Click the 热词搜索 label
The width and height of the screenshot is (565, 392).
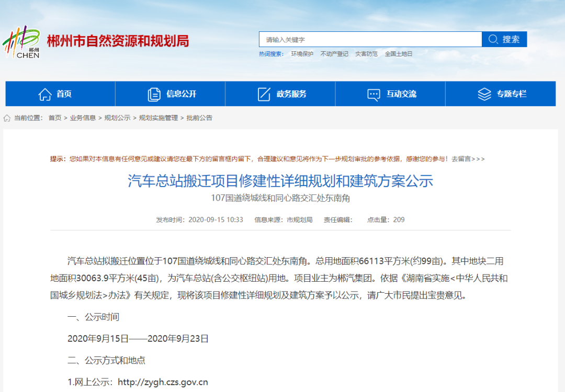[x=271, y=54]
